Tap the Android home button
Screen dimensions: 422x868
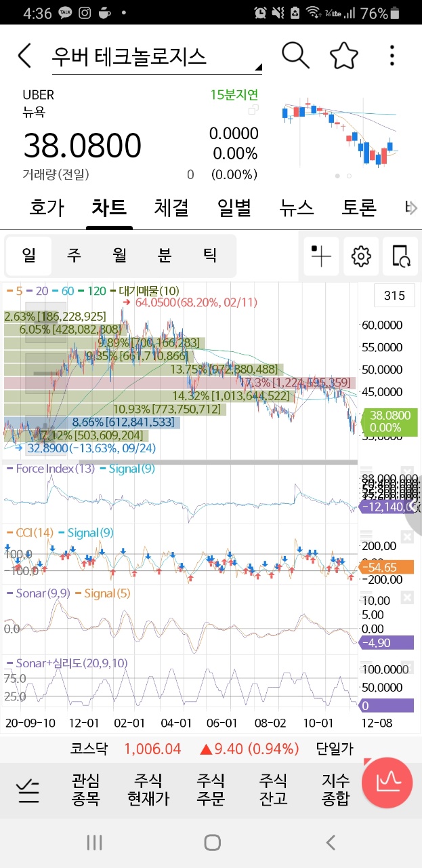click(212, 843)
